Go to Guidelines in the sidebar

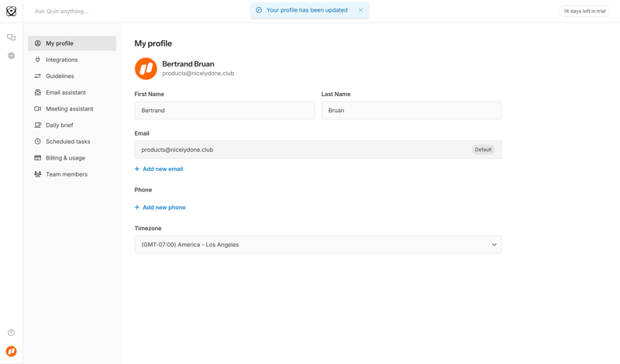[x=60, y=76]
